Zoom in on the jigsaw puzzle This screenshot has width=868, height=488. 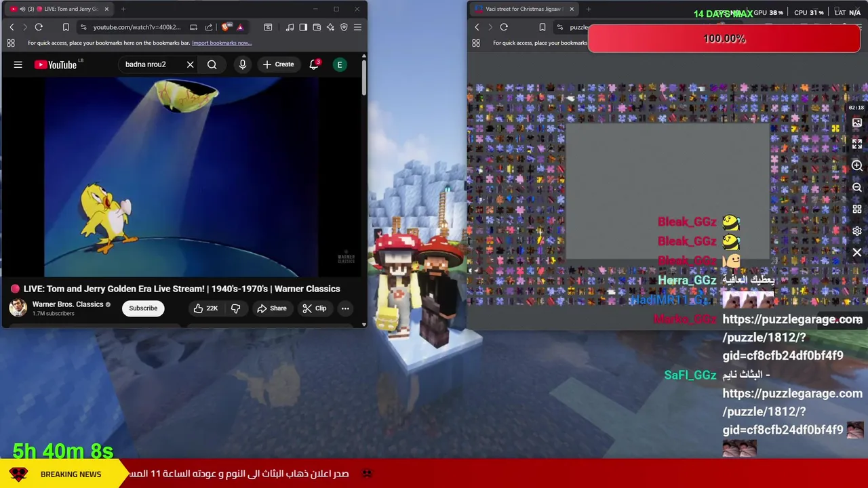pos(857,166)
